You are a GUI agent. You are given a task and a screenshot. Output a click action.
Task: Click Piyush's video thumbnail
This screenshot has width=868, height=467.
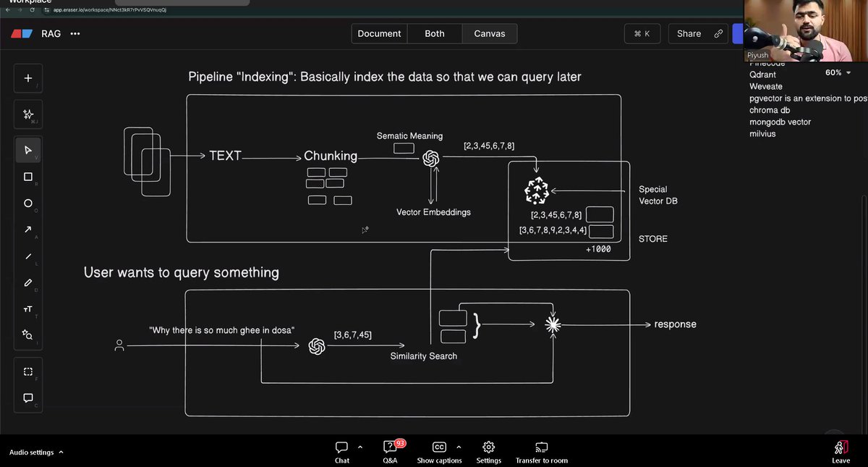(806, 30)
